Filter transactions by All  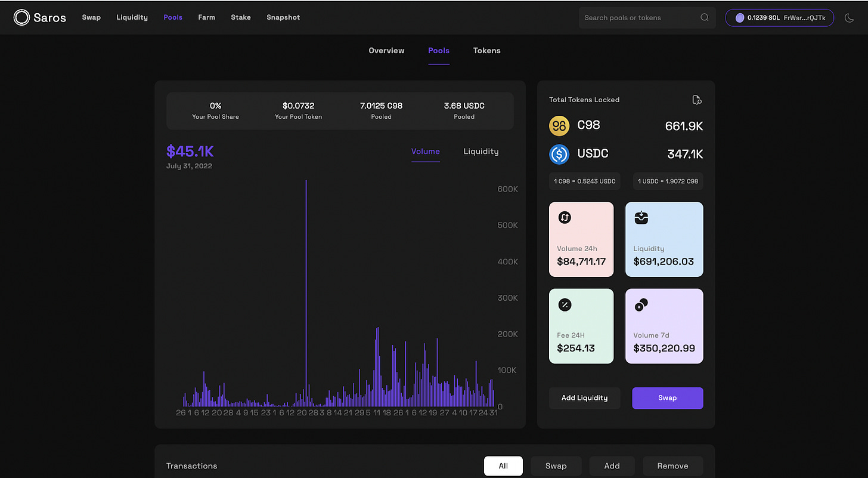tap(503, 466)
